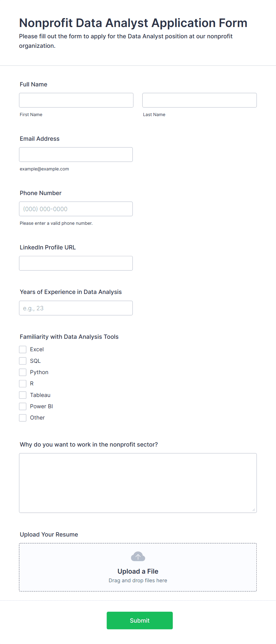
Task: Focus the Years of Experience field
Action: pos(76,308)
